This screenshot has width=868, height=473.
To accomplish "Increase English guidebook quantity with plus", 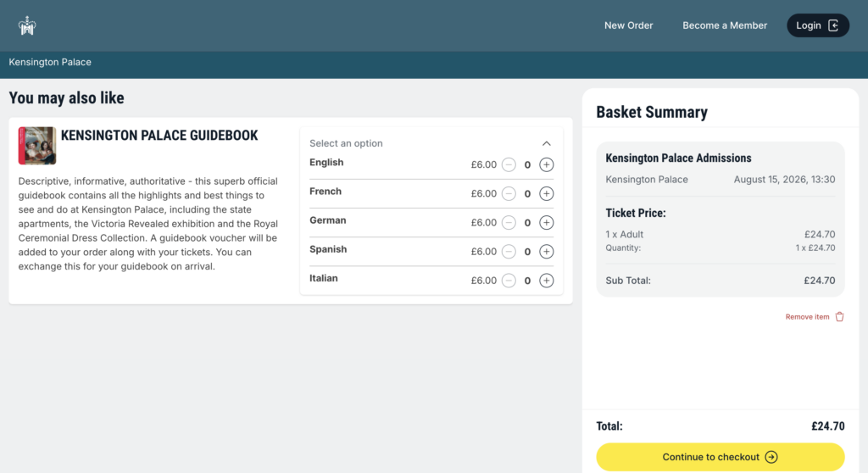I will pos(547,164).
